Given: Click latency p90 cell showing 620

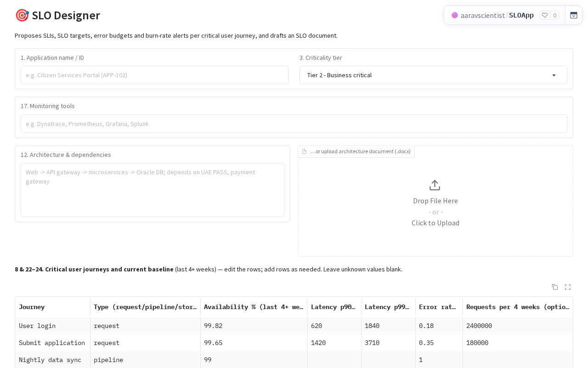Looking at the screenshot, I should coord(334,326).
